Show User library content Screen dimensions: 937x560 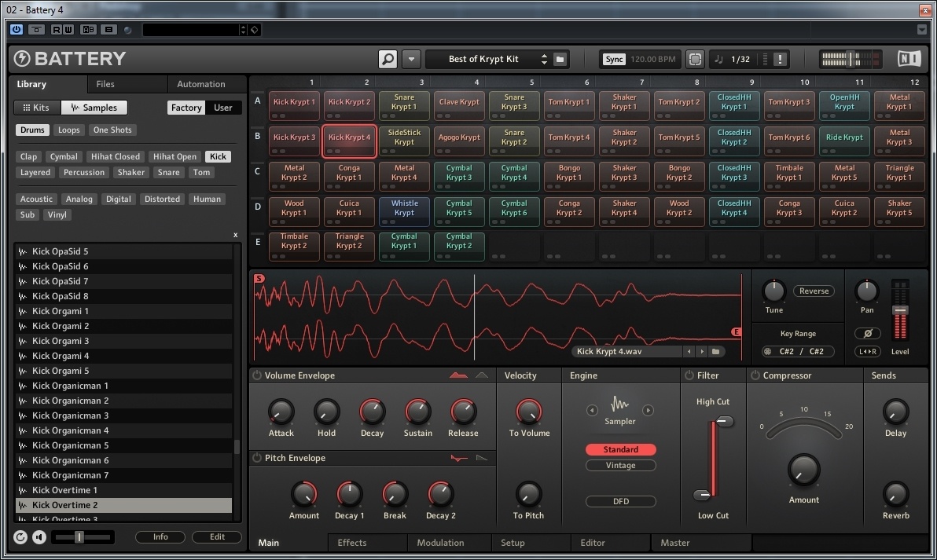tap(223, 108)
